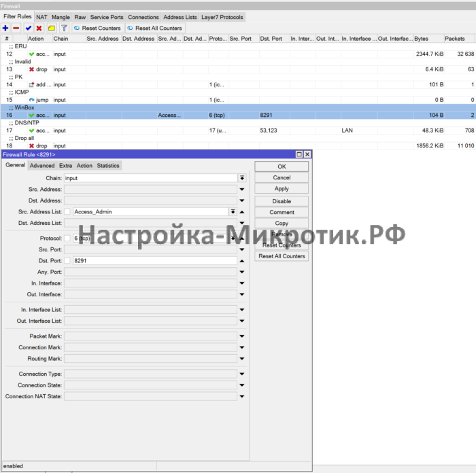476x473 pixels.
Task: Click the Dst. Port input with 8291
Action: coord(155,260)
